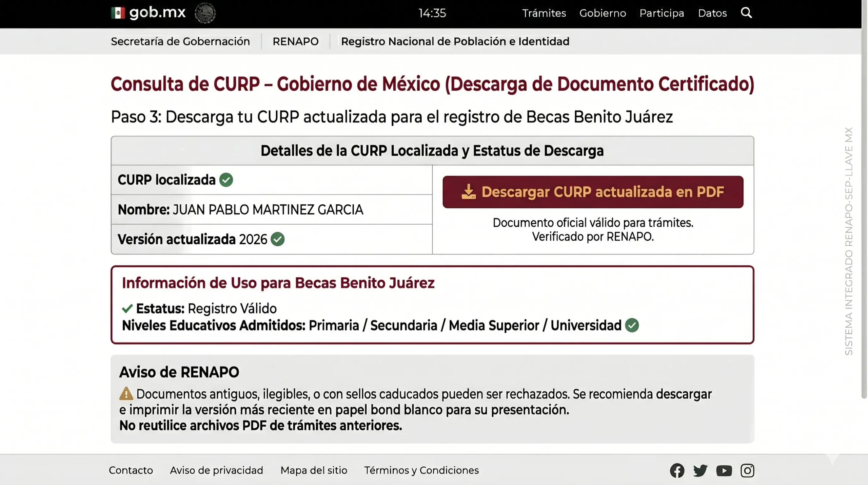Open the Gobierno menu
868x485 pixels.
pyautogui.click(x=603, y=13)
